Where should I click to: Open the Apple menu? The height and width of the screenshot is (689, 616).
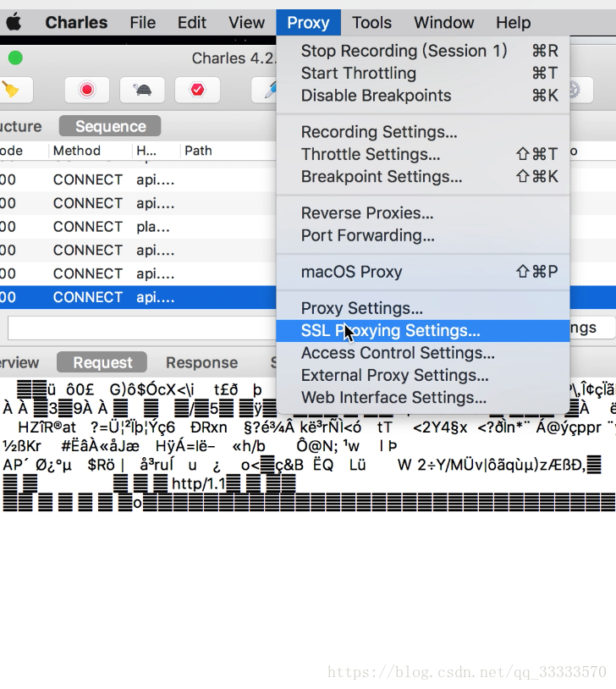(x=14, y=22)
